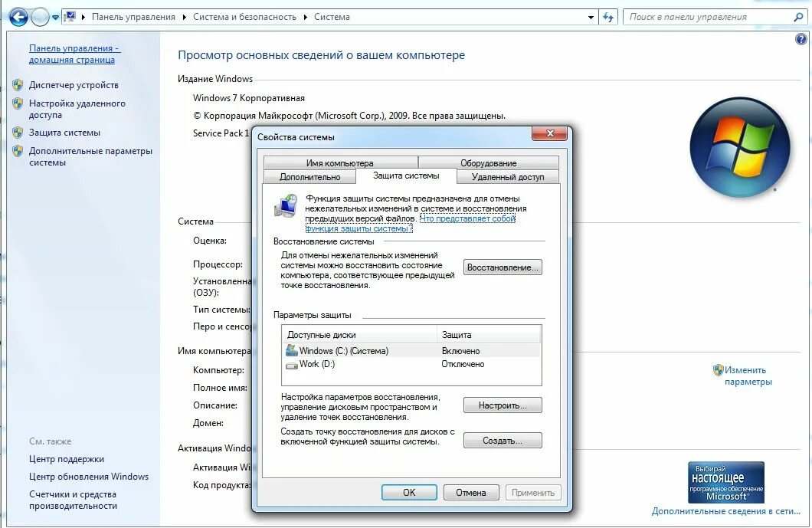The height and width of the screenshot is (528, 812).
Task: Click the Windows (C:) drive icon
Action: (291, 350)
